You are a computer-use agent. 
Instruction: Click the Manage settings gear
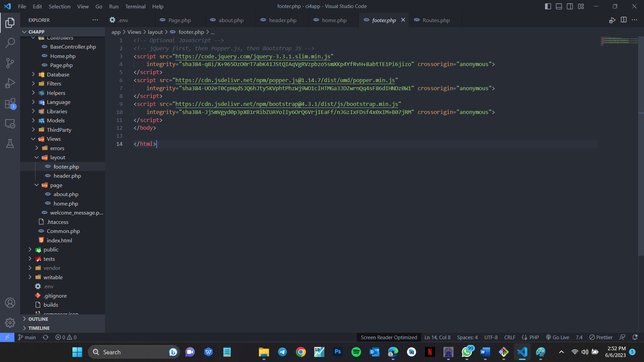[x=10, y=322]
